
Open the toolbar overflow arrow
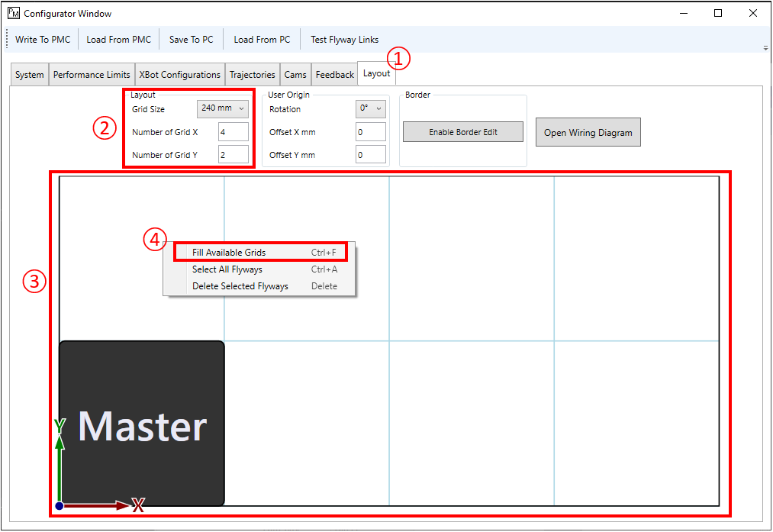pos(765,47)
